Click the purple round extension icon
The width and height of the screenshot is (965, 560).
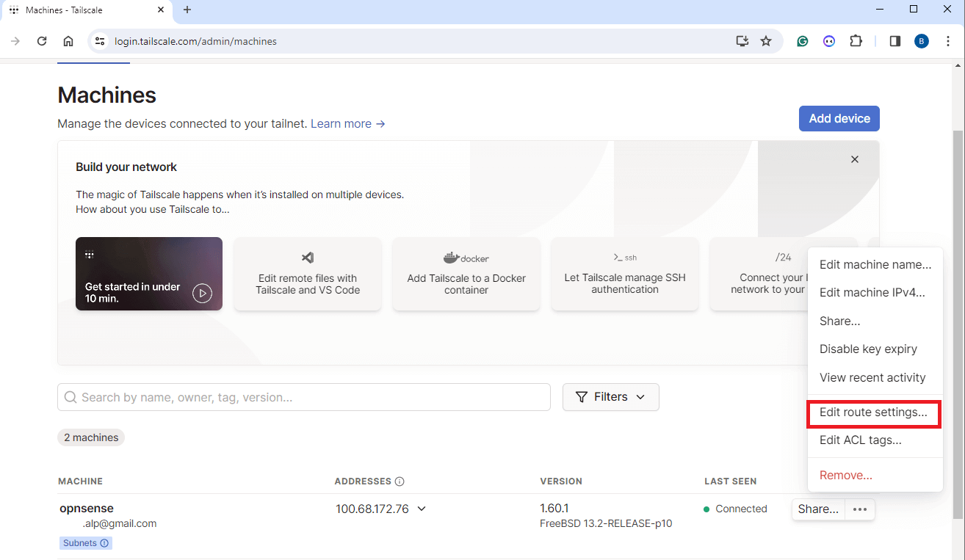pyautogui.click(x=829, y=41)
